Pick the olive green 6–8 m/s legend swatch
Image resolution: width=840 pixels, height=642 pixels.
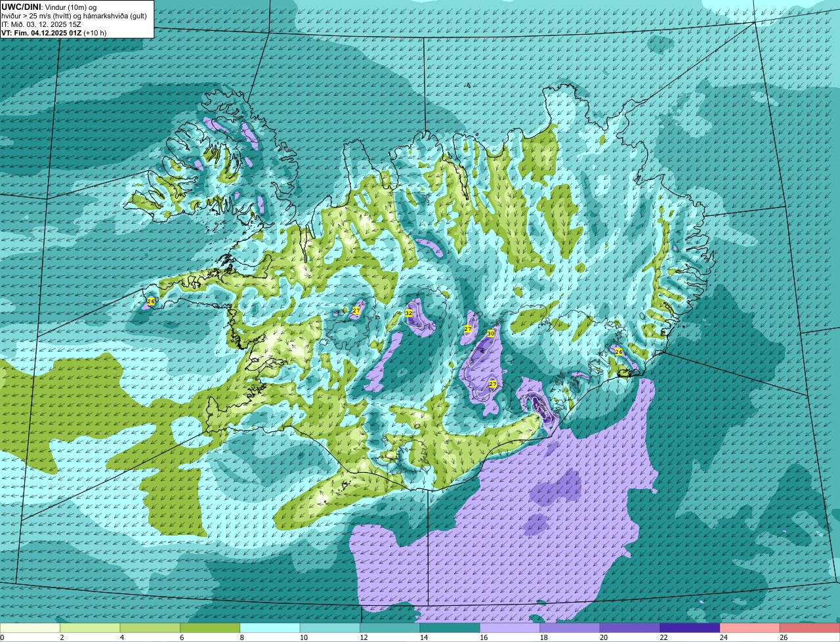click(x=210, y=628)
